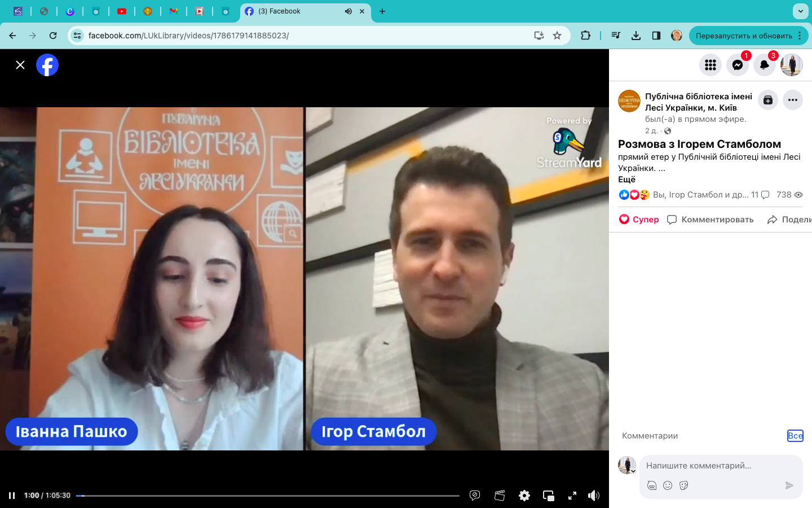812x508 pixels.
Task: Open the Все comments filter dropdown
Action: [795, 436]
